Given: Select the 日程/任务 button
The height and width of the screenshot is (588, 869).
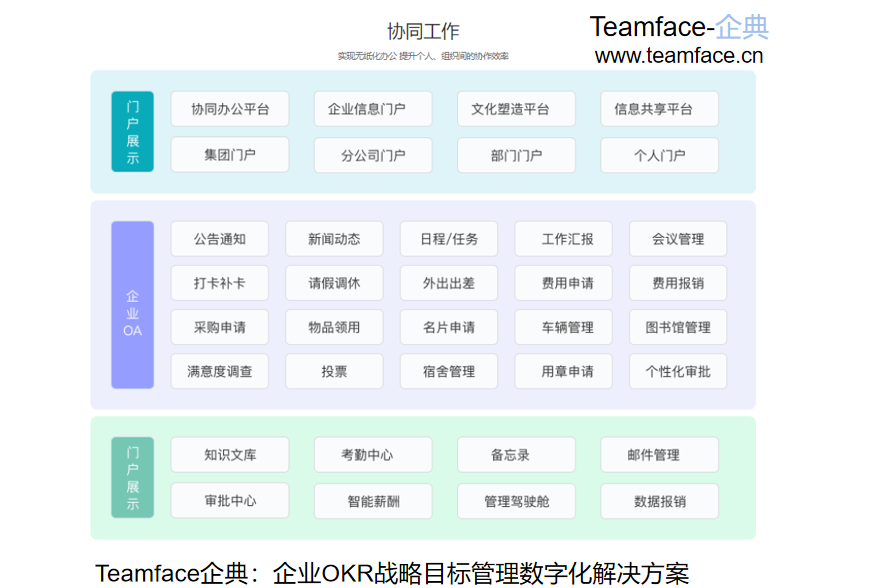Looking at the screenshot, I should pyautogui.click(x=449, y=239).
